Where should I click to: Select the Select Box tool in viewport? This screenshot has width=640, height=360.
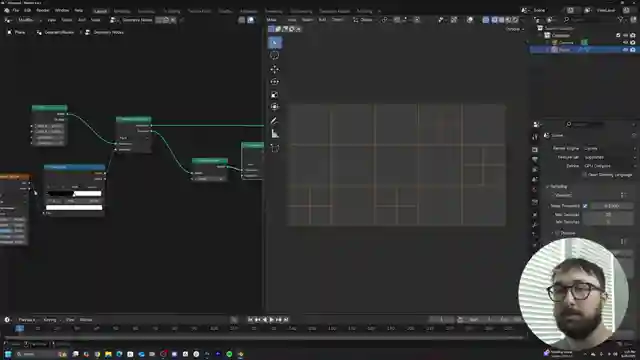275,42
